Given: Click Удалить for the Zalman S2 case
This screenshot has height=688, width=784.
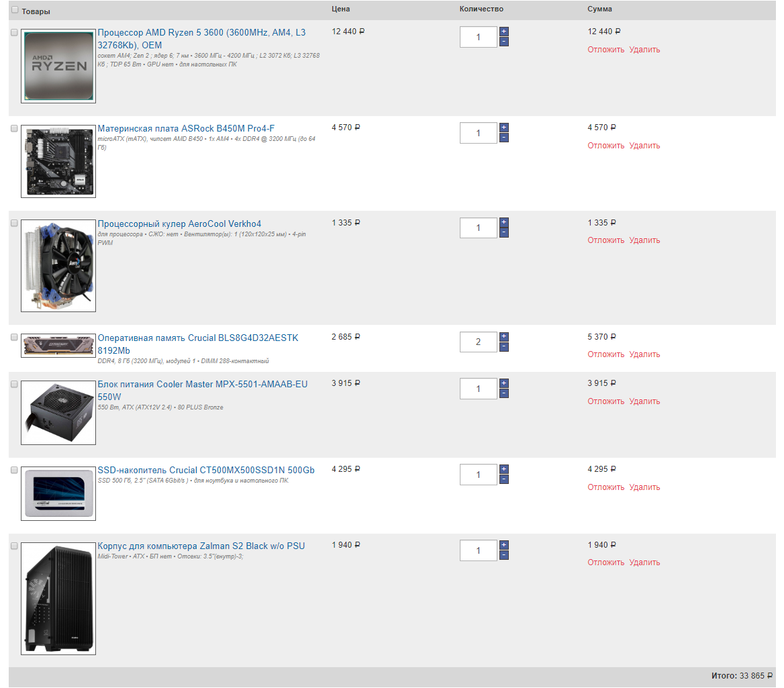Looking at the screenshot, I should (x=644, y=562).
